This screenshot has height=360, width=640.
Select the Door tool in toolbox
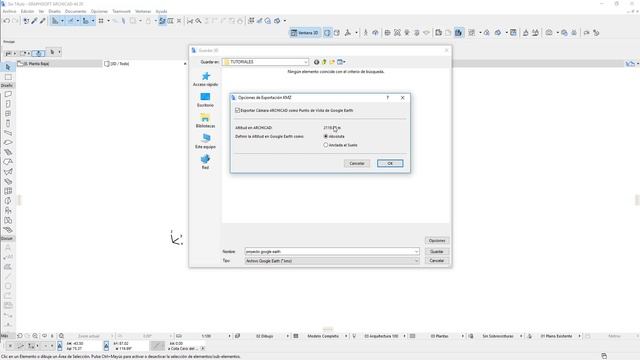(x=8, y=104)
